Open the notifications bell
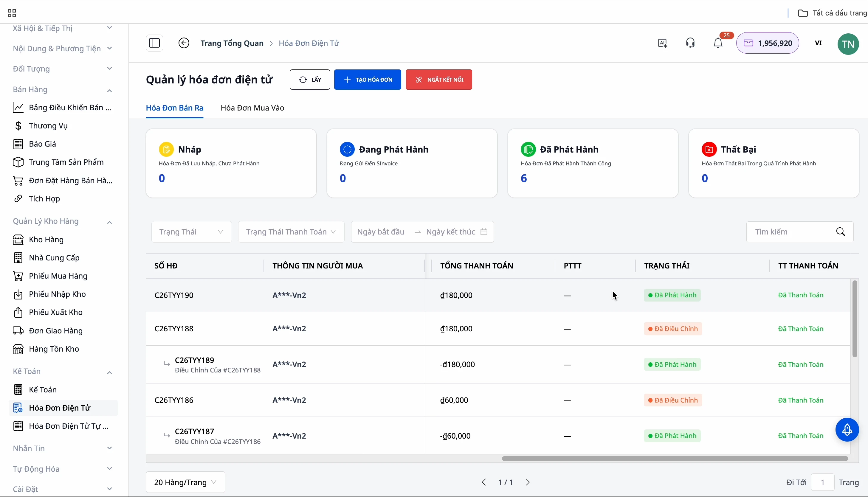This screenshot has width=868, height=497. click(718, 43)
